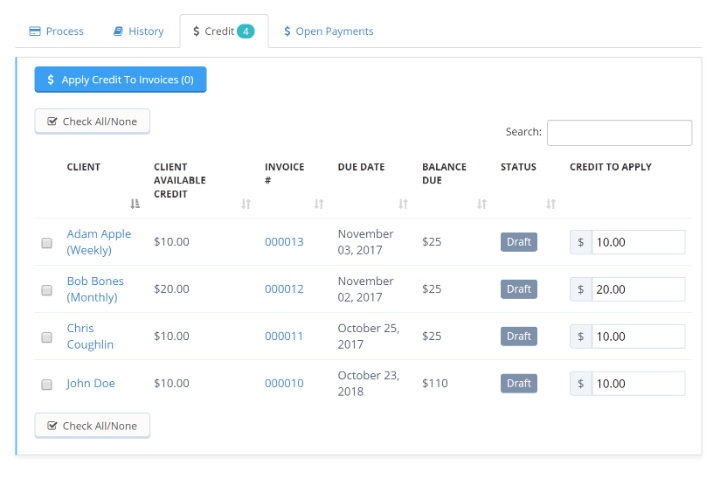
Task: Click Draft status badge for invoice 000013
Action: pos(519,242)
